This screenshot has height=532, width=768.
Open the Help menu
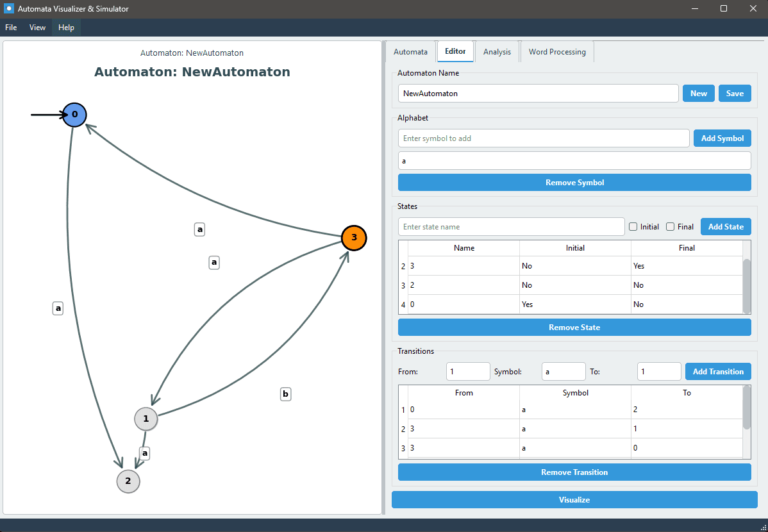[66, 28]
